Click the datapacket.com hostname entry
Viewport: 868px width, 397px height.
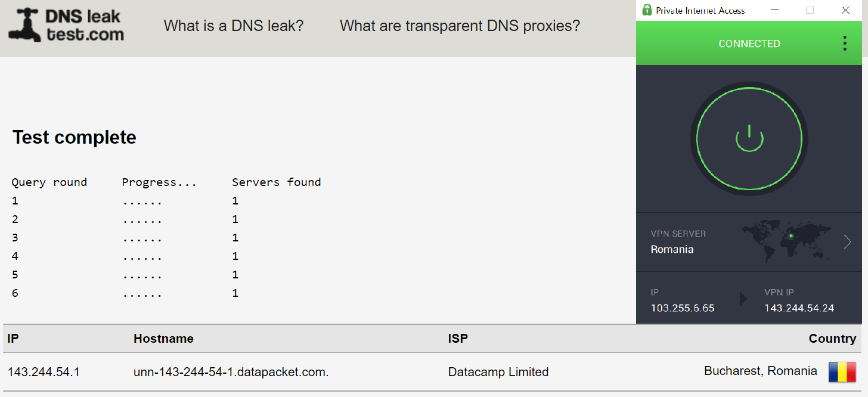231,372
